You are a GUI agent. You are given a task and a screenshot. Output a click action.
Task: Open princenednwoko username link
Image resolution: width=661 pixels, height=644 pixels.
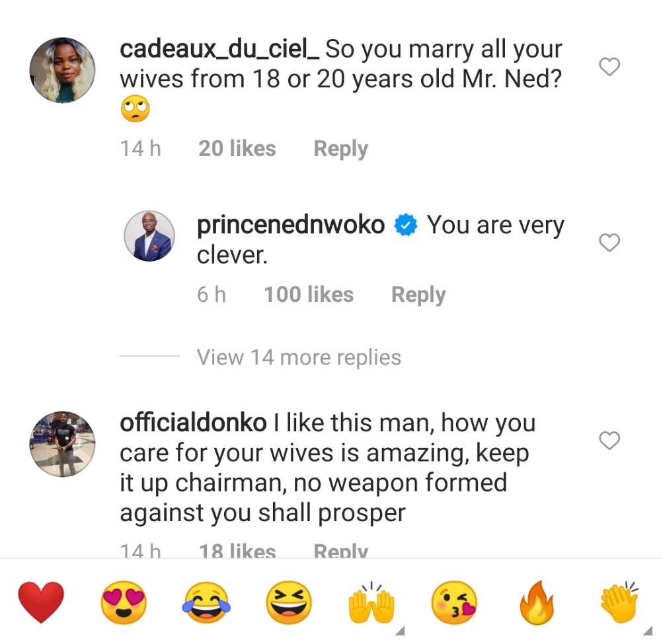pos(291,225)
